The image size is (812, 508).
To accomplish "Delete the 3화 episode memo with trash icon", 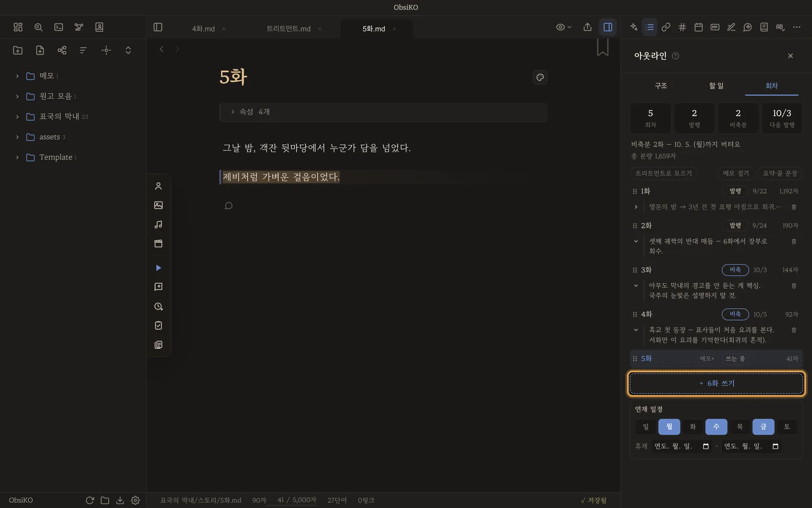I will (794, 285).
